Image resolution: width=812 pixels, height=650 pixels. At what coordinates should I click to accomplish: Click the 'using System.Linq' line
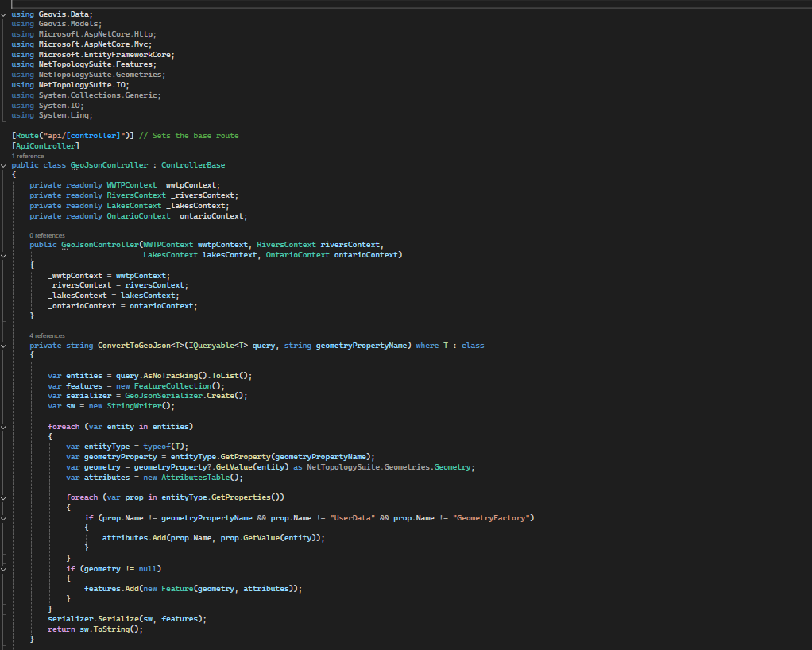52,115
